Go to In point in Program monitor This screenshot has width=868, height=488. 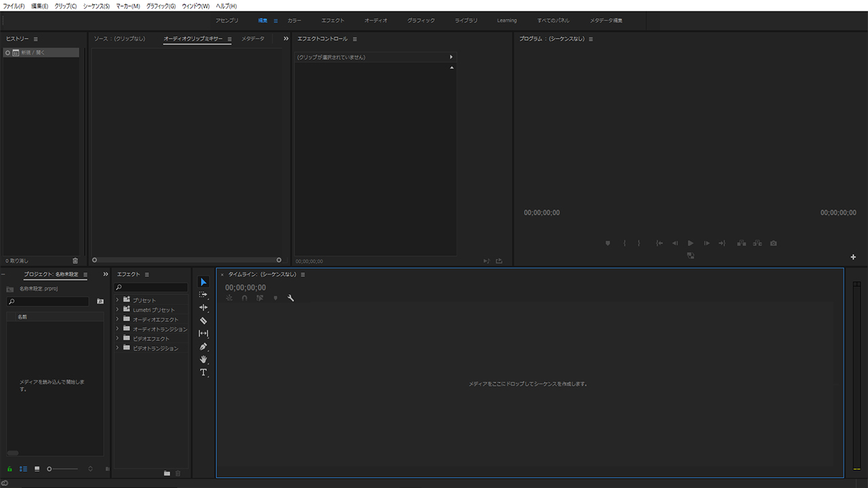(x=659, y=243)
